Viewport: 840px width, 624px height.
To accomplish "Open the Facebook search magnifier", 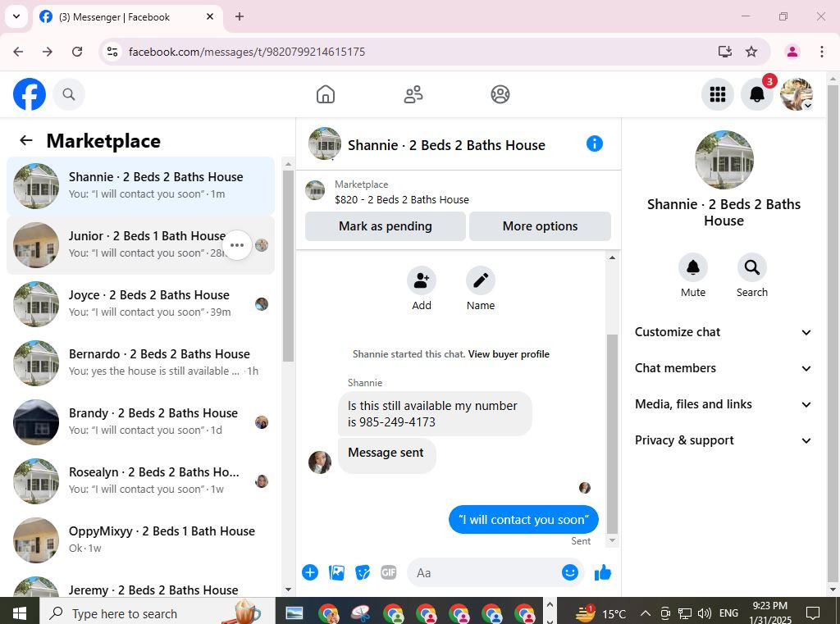I will [x=69, y=94].
